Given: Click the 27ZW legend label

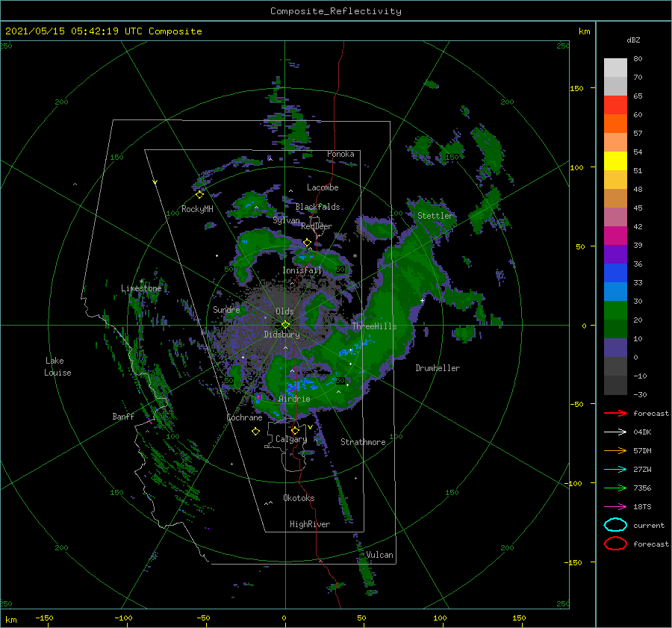Looking at the screenshot, I should point(642,470).
